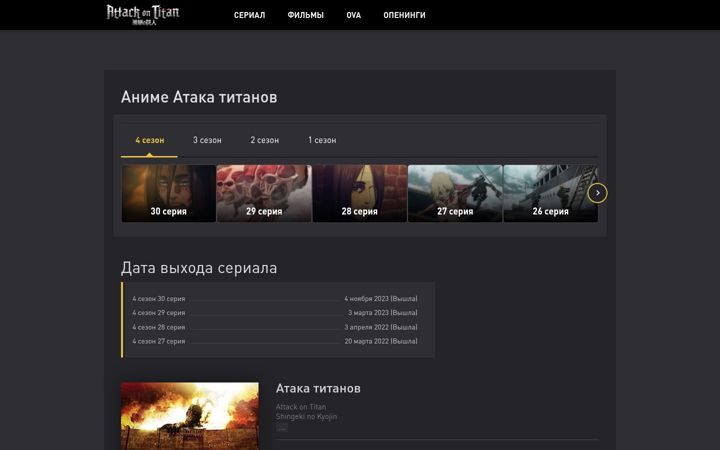Open the 29 серия thumbnail
The height and width of the screenshot is (450, 720).
click(264, 193)
